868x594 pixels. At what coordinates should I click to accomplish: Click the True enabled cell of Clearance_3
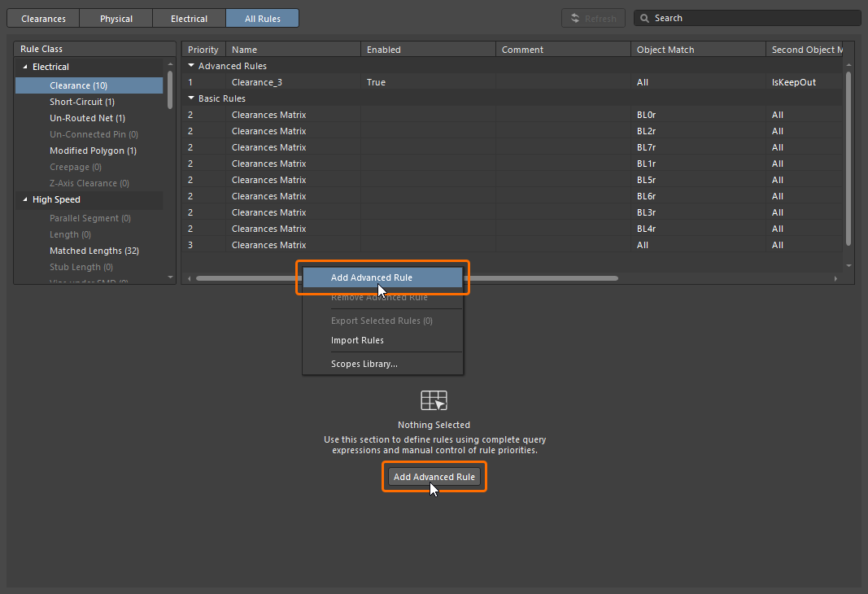click(429, 82)
